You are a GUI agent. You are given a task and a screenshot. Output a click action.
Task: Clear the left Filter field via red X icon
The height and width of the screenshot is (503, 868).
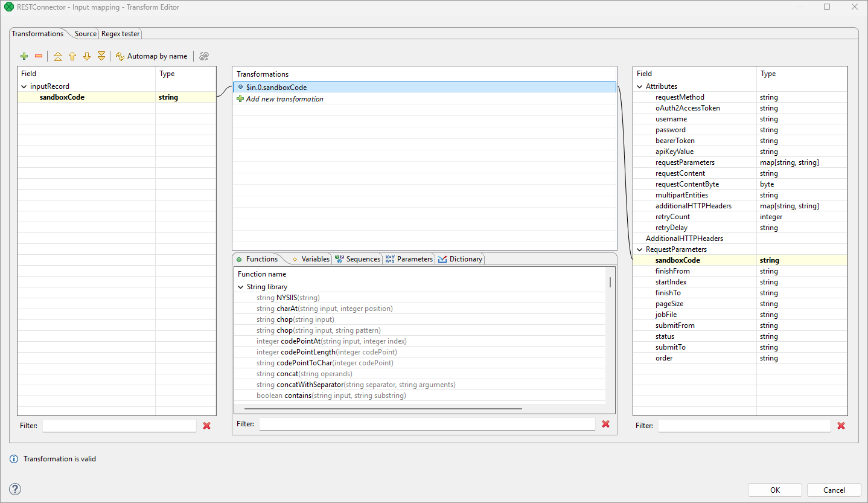pos(207,425)
